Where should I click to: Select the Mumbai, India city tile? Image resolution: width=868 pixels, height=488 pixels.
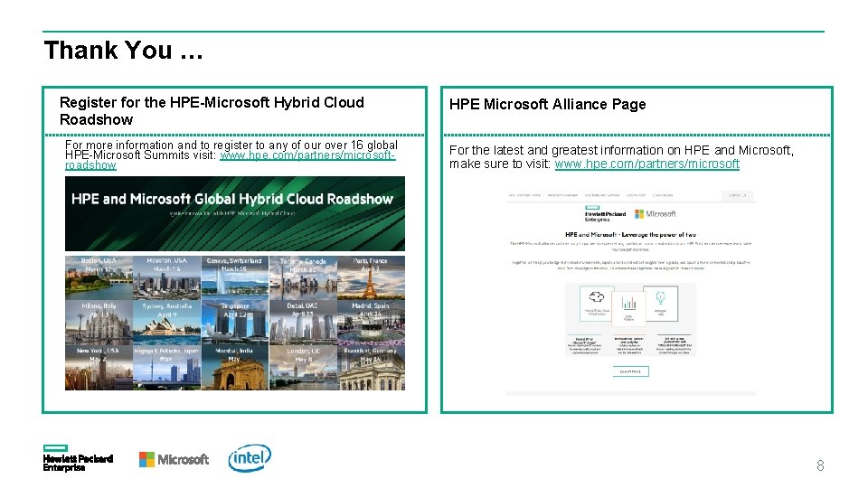235,368
